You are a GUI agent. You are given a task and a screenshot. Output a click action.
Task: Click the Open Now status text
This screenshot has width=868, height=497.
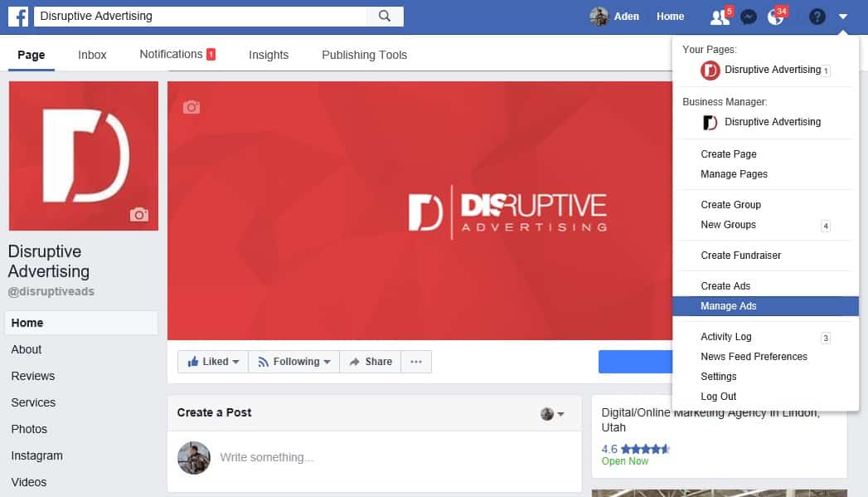625,461
